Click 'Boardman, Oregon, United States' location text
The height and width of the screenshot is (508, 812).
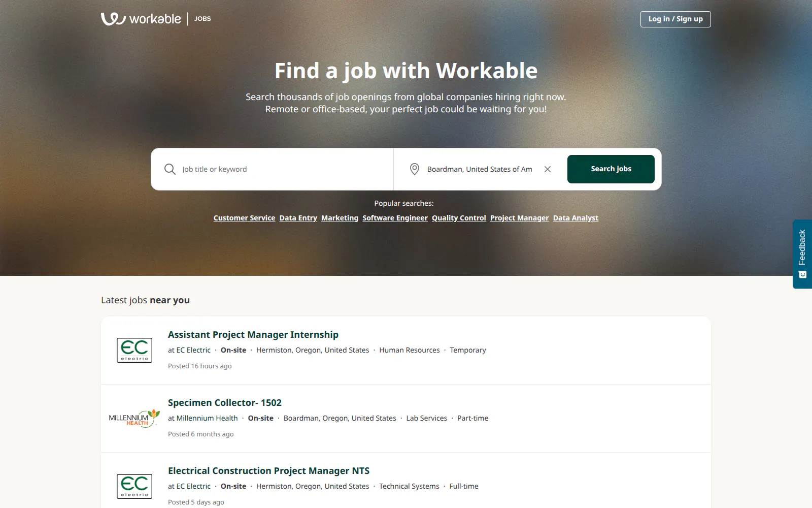pyautogui.click(x=340, y=418)
